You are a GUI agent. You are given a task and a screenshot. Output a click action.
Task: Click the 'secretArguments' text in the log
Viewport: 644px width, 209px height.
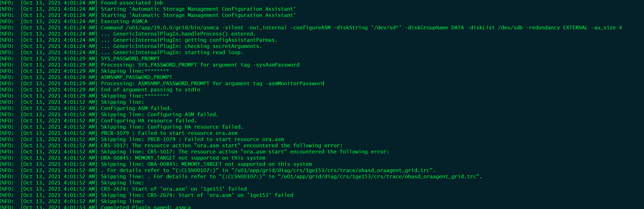[x=235, y=46]
